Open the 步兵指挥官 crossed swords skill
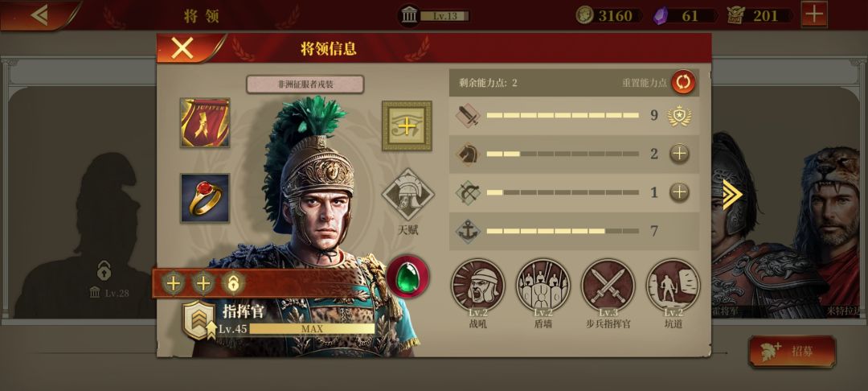 tap(608, 286)
